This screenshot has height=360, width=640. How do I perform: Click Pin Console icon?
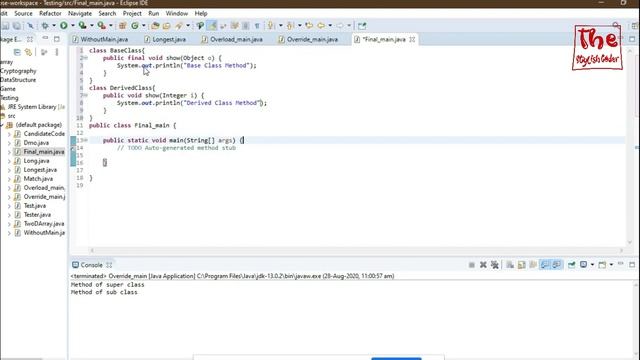[572, 265]
